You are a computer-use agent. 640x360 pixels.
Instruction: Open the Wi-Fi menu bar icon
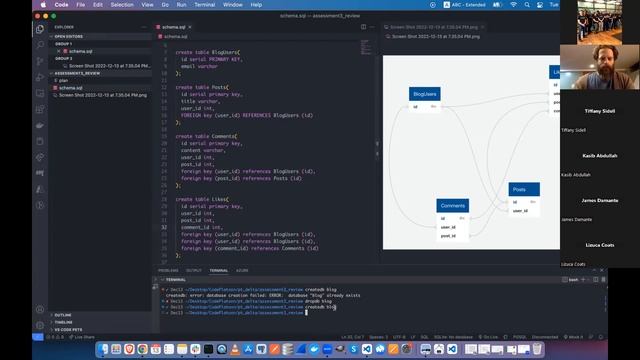click(x=513, y=5)
